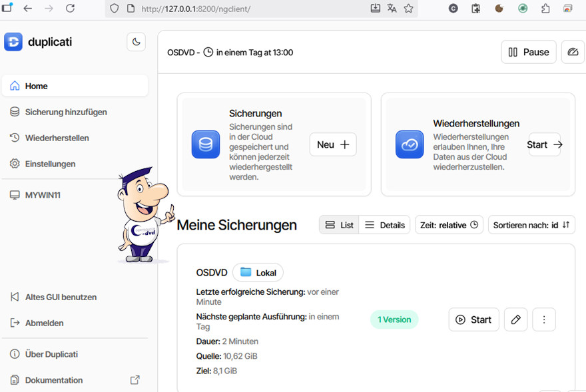Open the throttle speed gauge settings

pyautogui.click(x=573, y=52)
